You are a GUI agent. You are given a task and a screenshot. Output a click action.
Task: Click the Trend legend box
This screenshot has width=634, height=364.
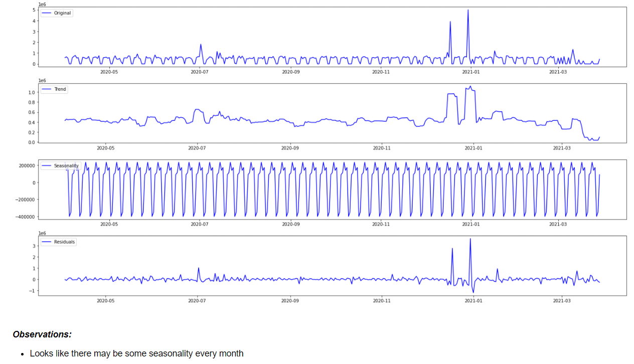coord(54,89)
